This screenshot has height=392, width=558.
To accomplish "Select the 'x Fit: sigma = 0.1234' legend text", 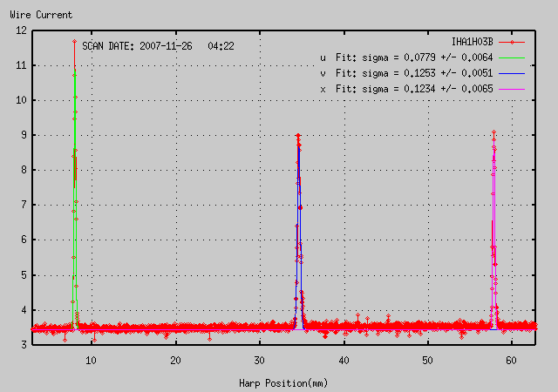I will point(407,89).
